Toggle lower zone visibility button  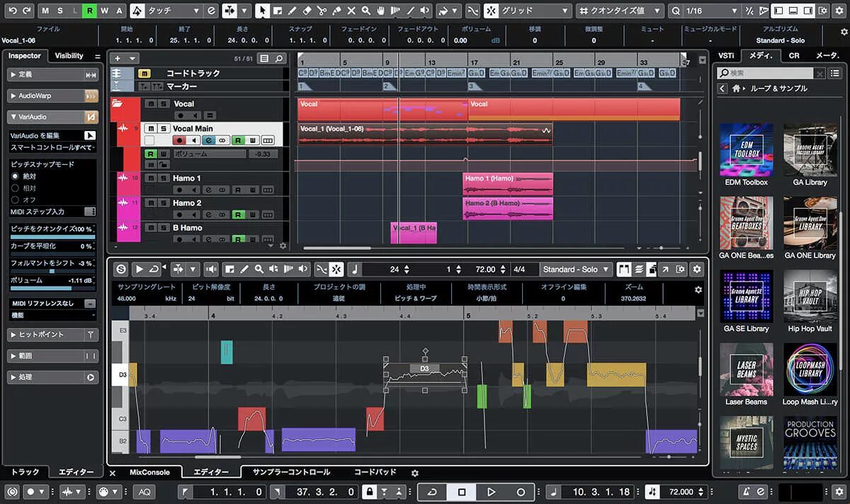pyautogui.click(x=794, y=11)
